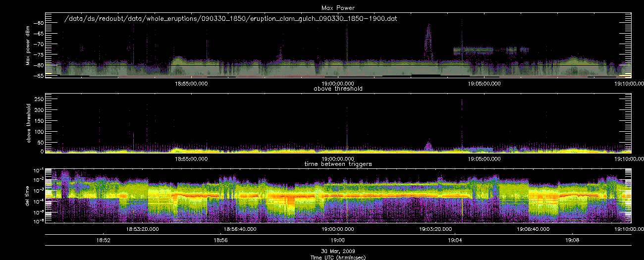Click the 250 tick on the above threshold axis

pyautogui.click(x=39, y=99)
